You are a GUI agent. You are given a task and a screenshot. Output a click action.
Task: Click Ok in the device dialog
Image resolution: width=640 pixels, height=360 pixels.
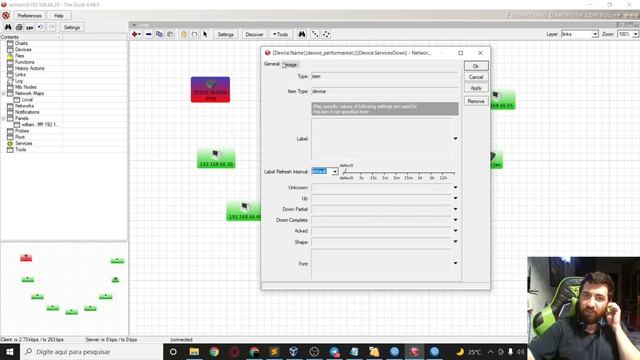point(476,66)
